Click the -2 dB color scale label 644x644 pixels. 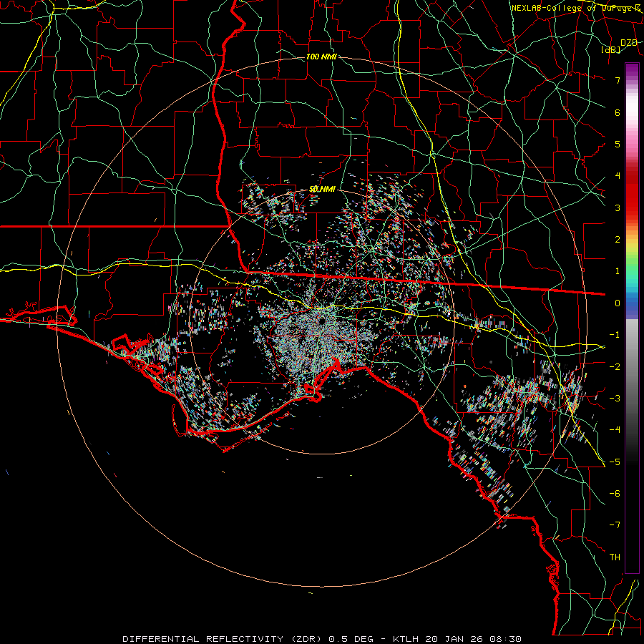615,367
